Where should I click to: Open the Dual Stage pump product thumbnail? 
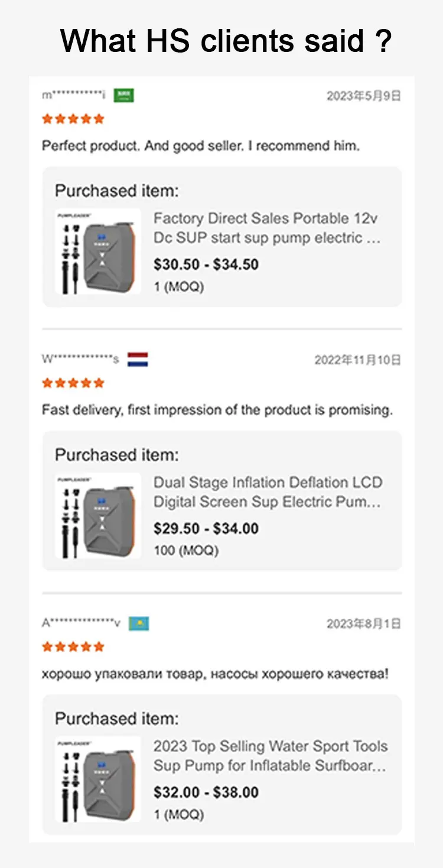coord(98,515)
